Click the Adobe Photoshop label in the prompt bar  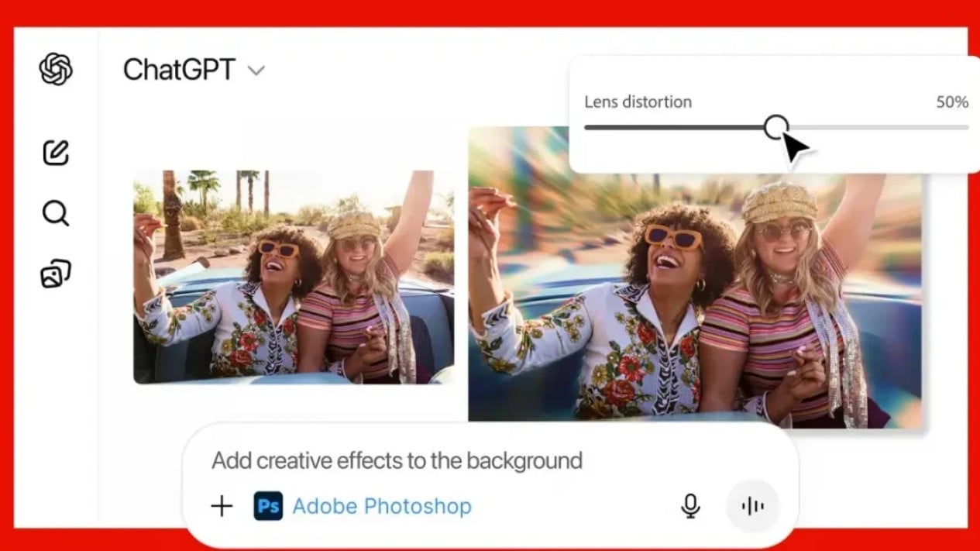(x=382, y=507)
